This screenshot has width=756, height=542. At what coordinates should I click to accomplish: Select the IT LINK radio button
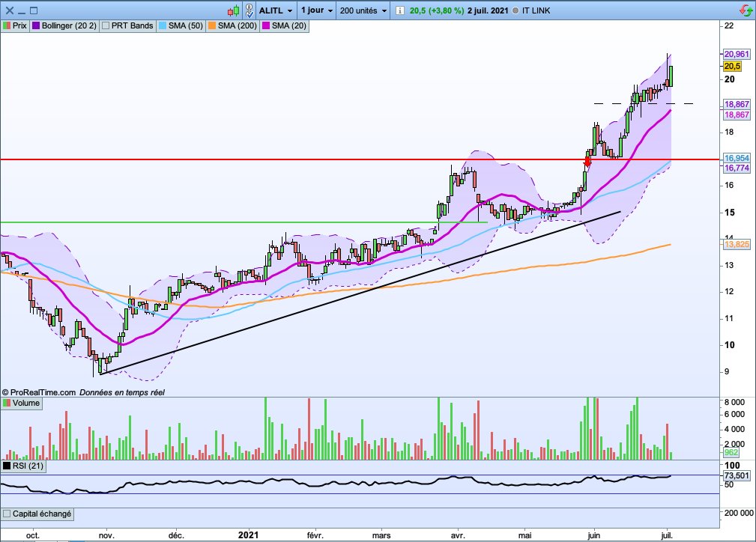[516, 10]
